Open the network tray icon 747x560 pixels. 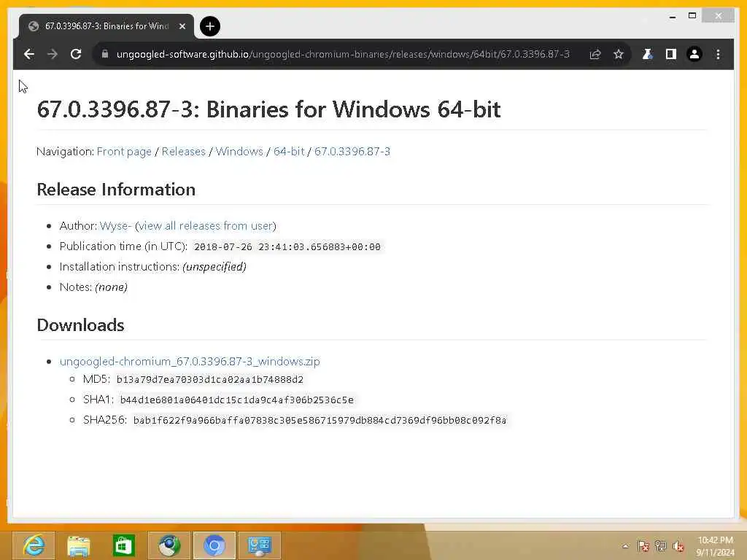[661, 546]
